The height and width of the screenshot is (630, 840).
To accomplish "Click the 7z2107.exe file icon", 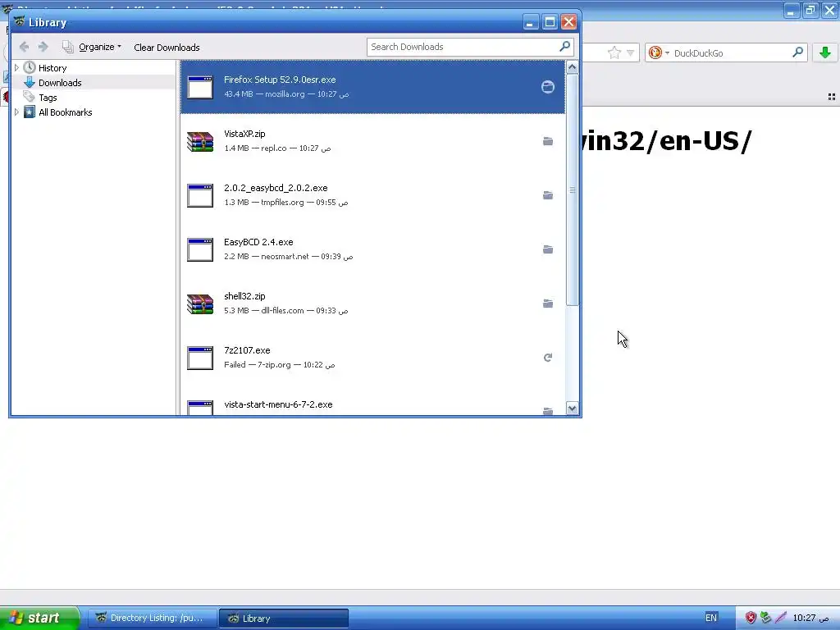I will (x=200, y=358).
